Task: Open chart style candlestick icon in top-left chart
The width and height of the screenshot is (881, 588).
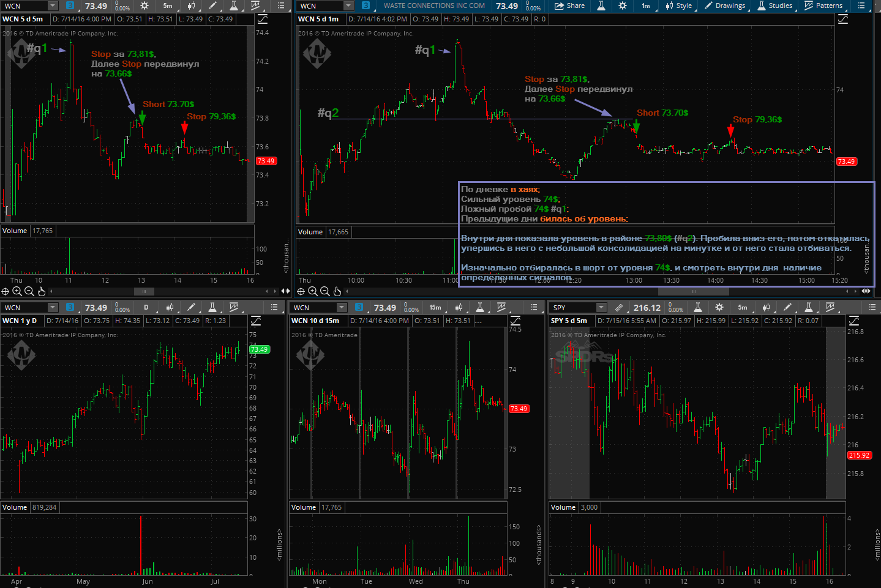Action: tap(191, 6)
